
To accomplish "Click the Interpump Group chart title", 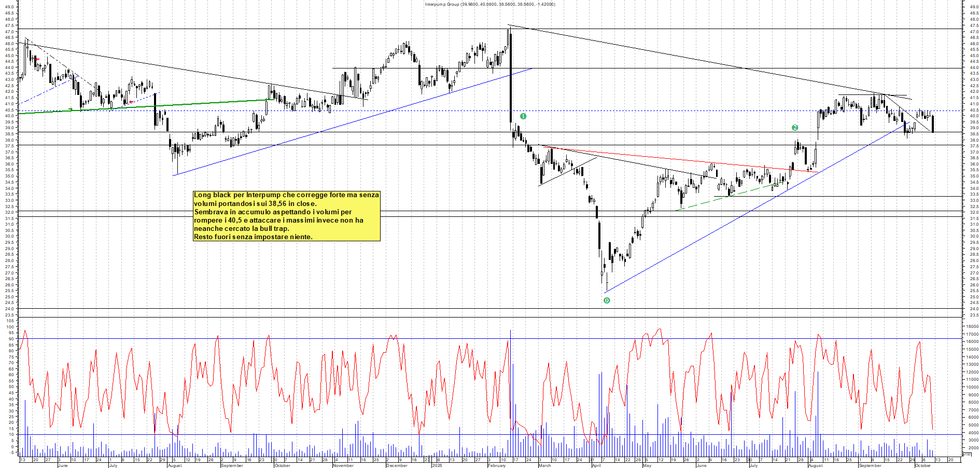I will pos(489,4).
